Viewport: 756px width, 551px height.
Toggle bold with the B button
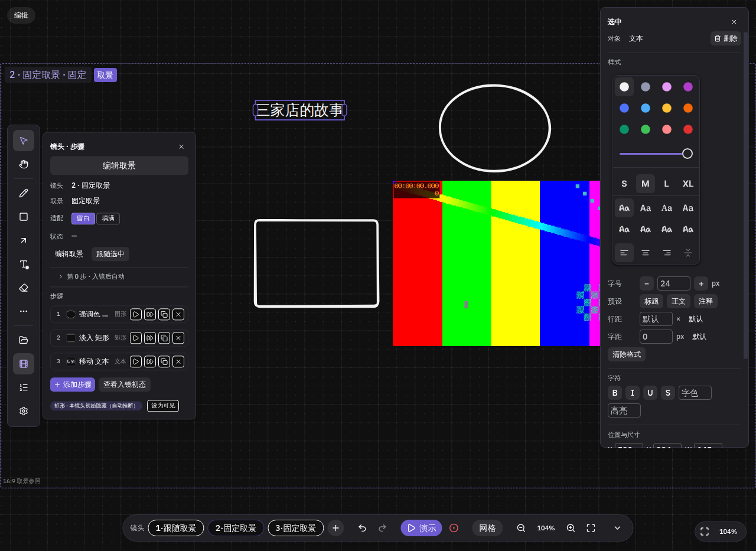(615, 393)
